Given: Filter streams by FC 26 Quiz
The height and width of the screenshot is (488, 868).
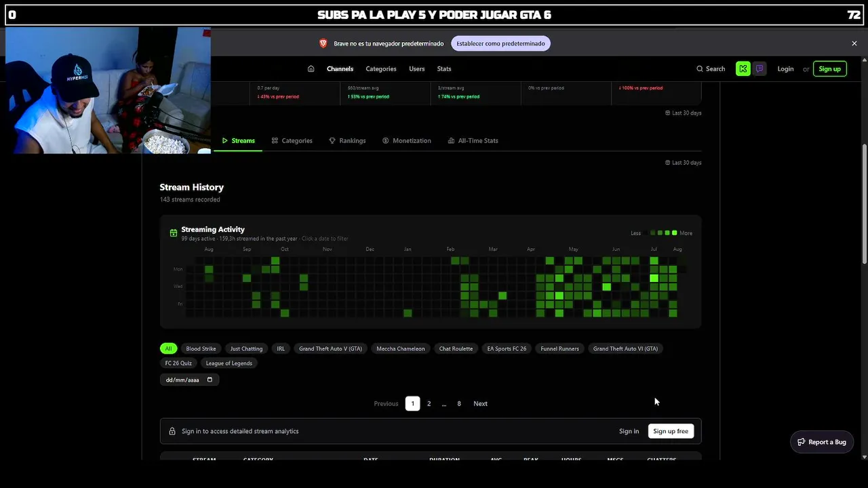Looking at the screenshot, I should 178,363.
